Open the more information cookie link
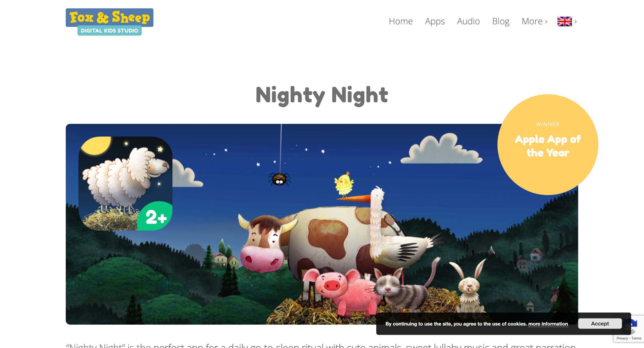The image size is (644, 348). click(548, 324)
